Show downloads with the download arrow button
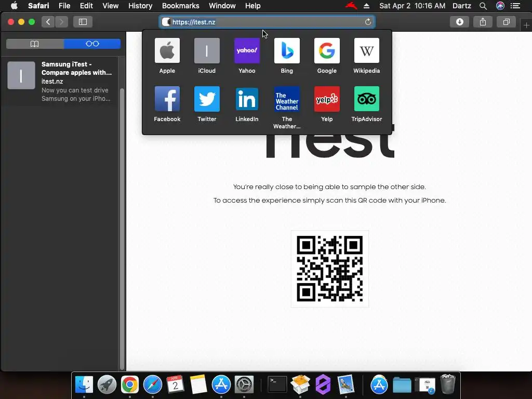This screenshot has height=399, width=532. pos(460,22)
